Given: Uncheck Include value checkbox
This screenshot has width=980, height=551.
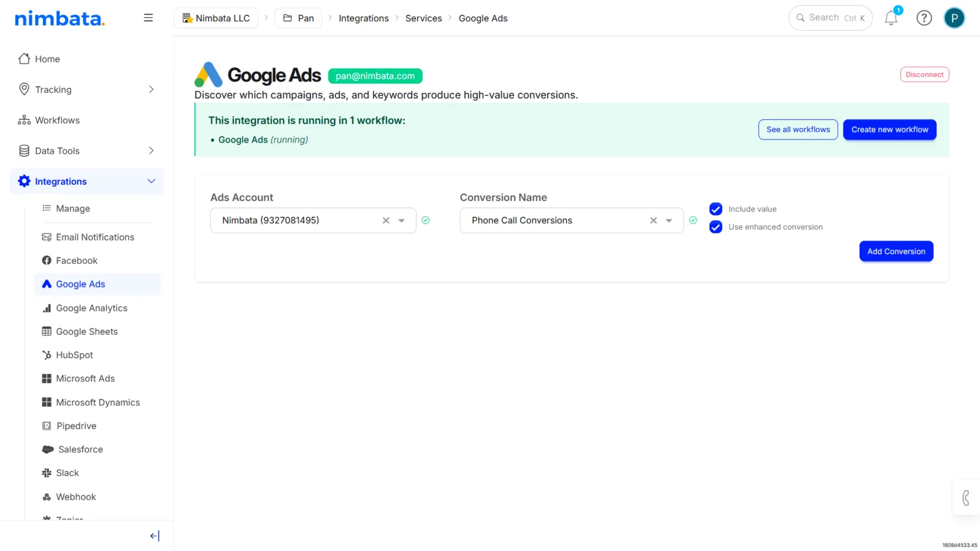Looking at the screenshot, I should 715,209.
